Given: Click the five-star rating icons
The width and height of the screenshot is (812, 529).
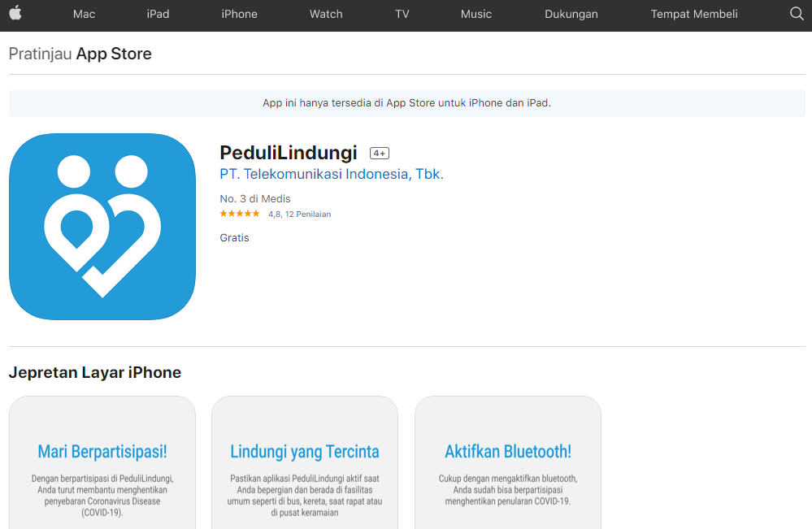Looking at the screenshot, I should click(x=240, y=214).
